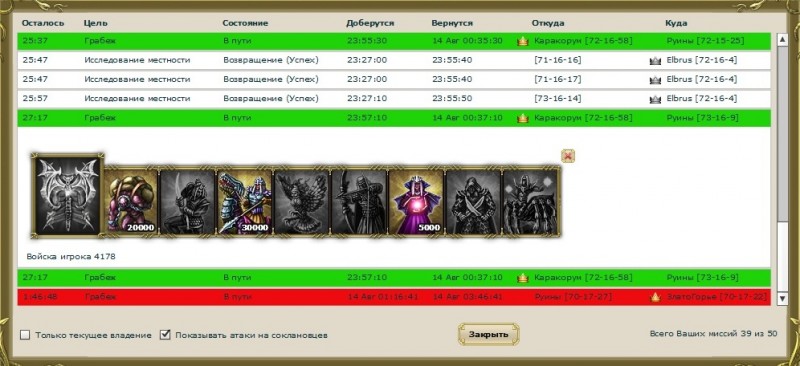The width and height of the screenshot is (800, 366).
Task: Close the expanded troops detail panel
Action: pos(568,156)
